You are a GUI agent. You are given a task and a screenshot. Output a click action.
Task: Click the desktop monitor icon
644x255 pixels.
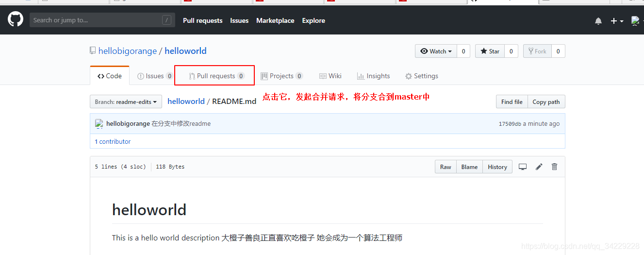pyautogui.click(x=523, y=167)
